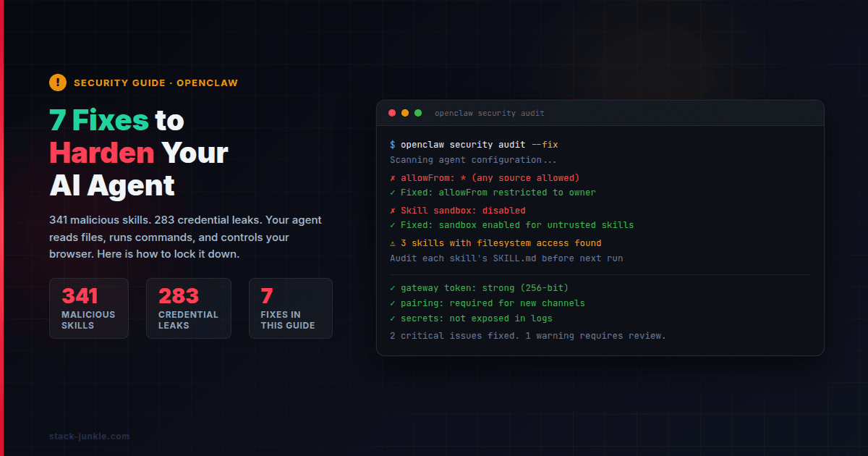
Task: Click the 2 critical issues fixed summary line
Action: [x=527, y=336]
